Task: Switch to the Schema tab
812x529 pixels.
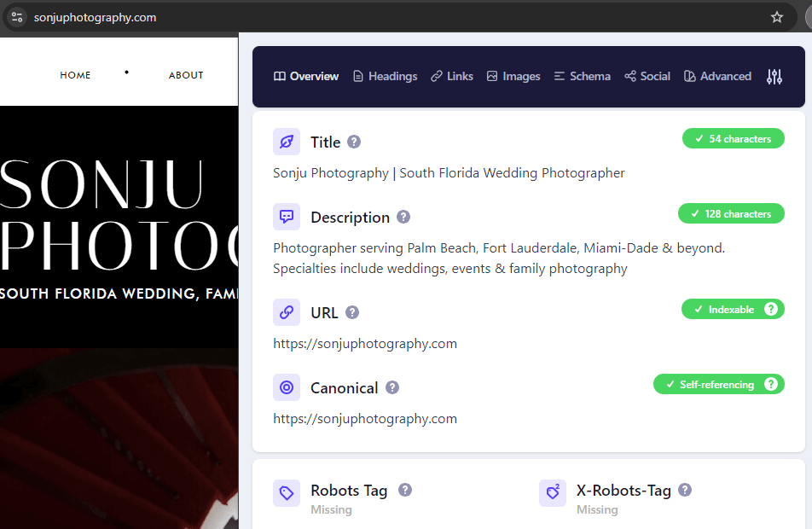Action: pos(582,76)
